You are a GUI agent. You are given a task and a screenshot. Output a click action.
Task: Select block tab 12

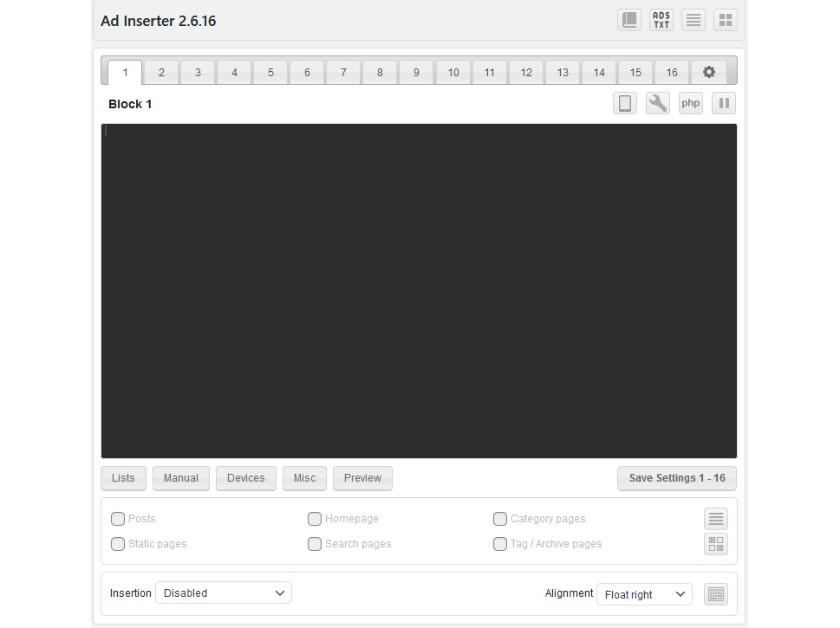click(x=526, y=72)
